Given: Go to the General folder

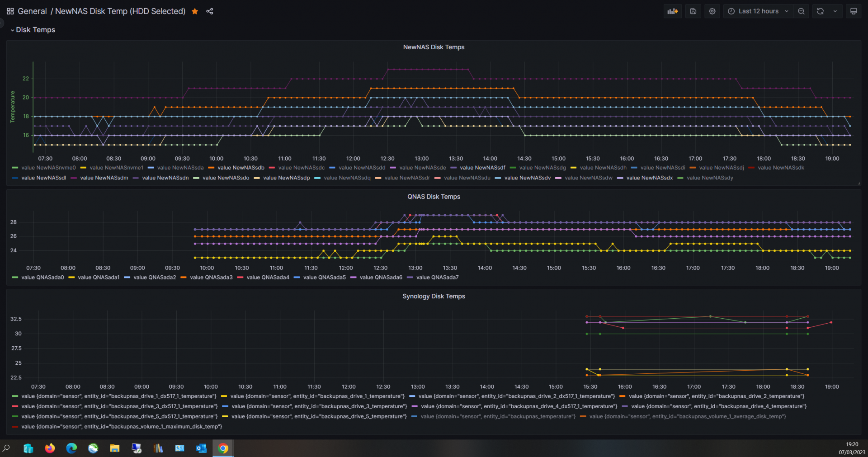Looking at the screenshot, I should point(32,11).
